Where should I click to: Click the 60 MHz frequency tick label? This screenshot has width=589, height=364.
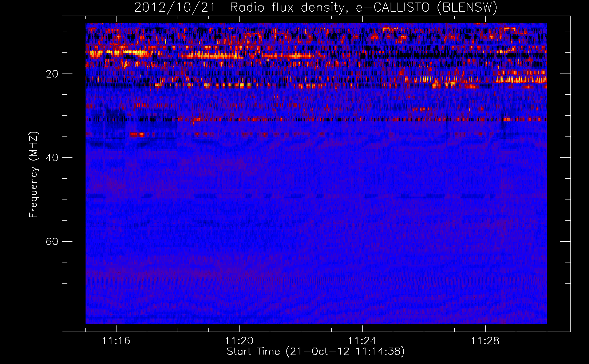tap(52, 241)
